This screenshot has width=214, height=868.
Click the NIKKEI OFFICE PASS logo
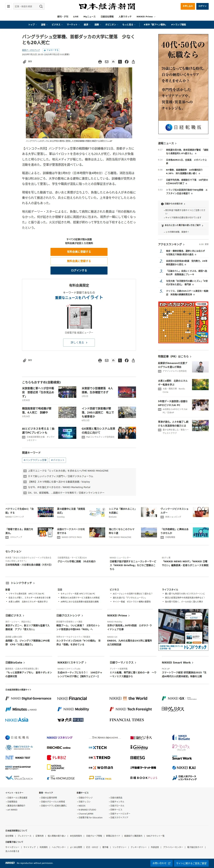tap(100, 778)
